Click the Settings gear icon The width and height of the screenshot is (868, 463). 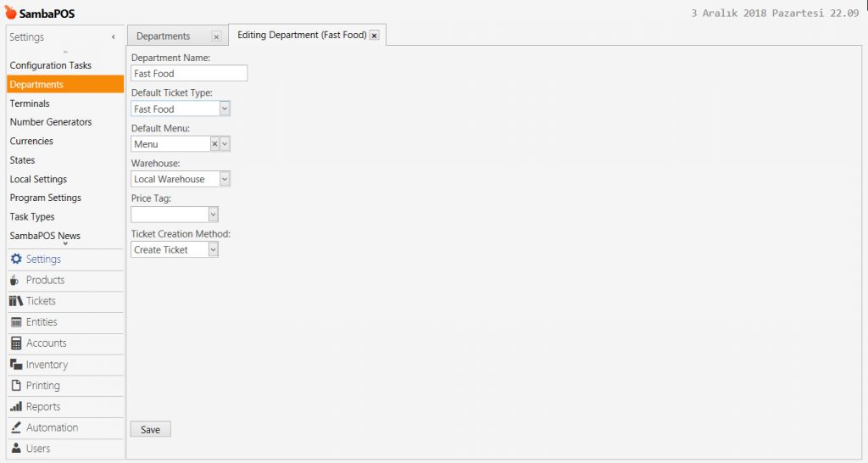[x=16, y=259]
